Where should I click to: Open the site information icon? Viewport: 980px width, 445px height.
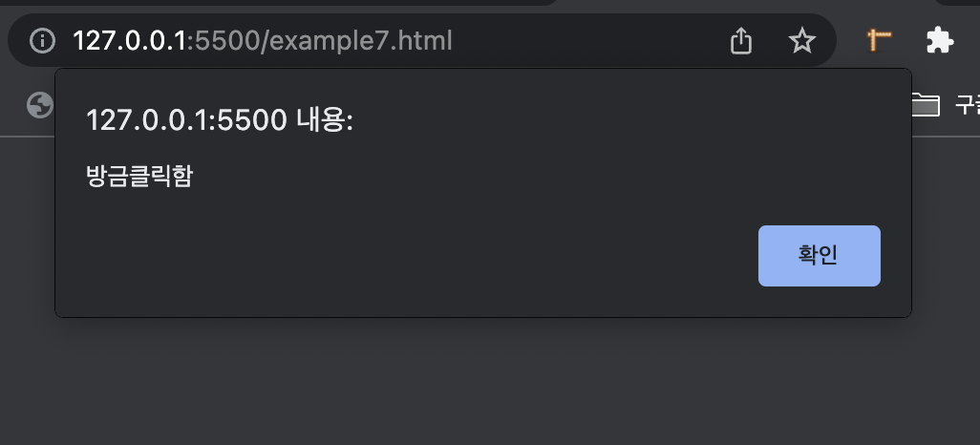[42, 41]
